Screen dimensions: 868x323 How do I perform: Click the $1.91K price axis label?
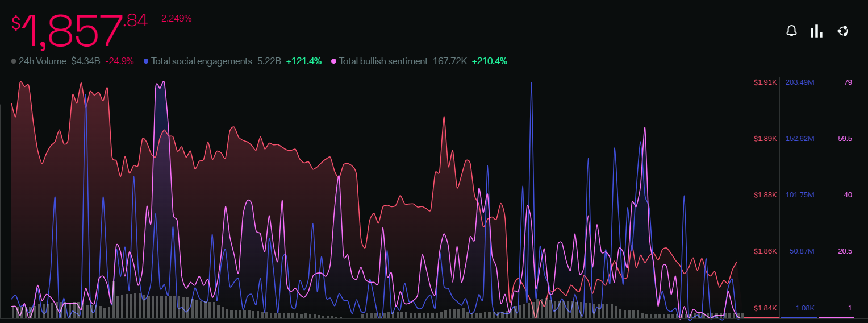coord(765,82)
